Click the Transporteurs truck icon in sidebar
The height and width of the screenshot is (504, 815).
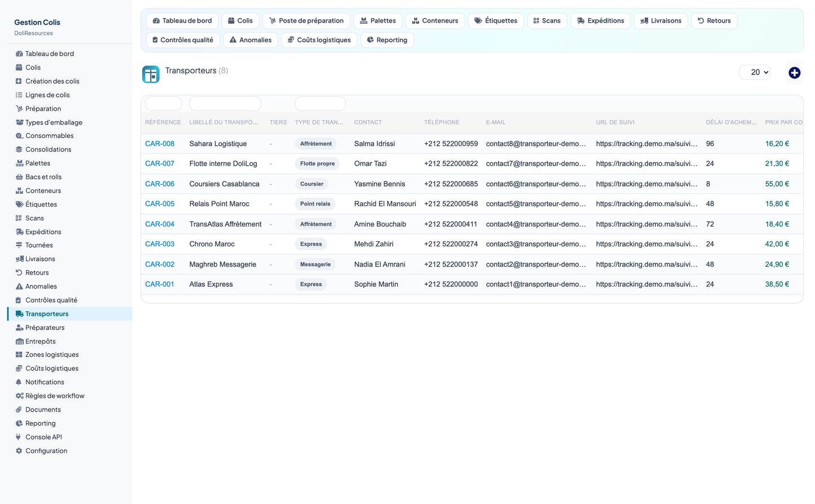(x=19, y=314)
